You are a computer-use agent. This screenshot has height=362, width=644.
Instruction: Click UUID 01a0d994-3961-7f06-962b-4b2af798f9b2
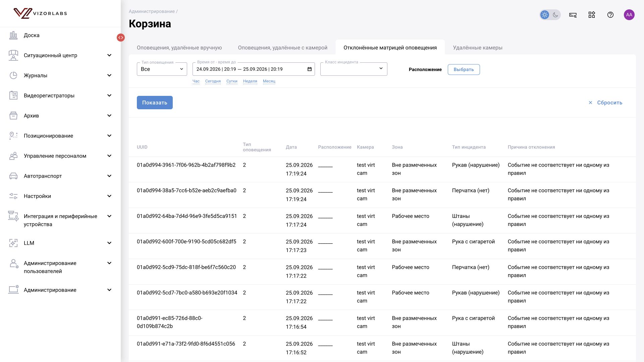coord(186,165)
